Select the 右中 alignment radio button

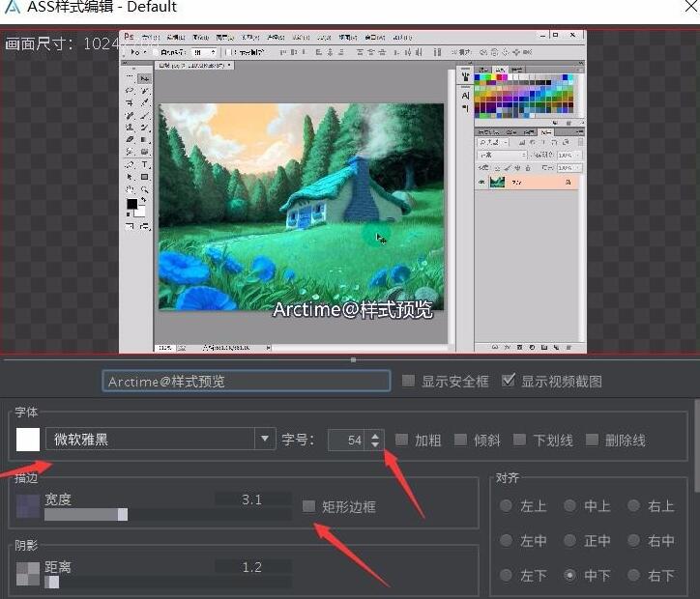(x=633, y=541)
